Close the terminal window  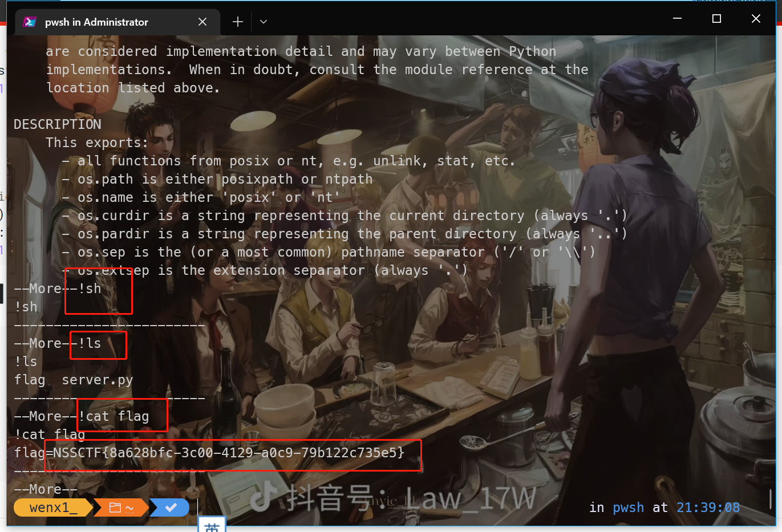756,18
